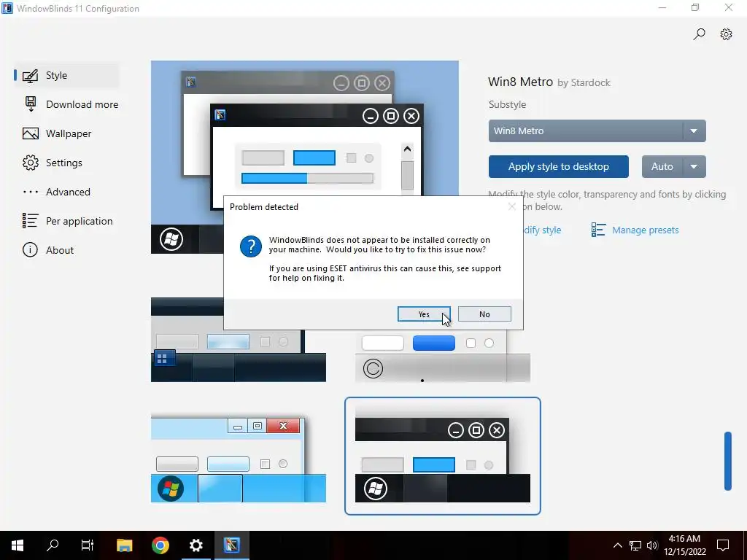Click the Auto button
Viewport: 747px width, 560px height.
pyautogui.click(x=662, y=167)
